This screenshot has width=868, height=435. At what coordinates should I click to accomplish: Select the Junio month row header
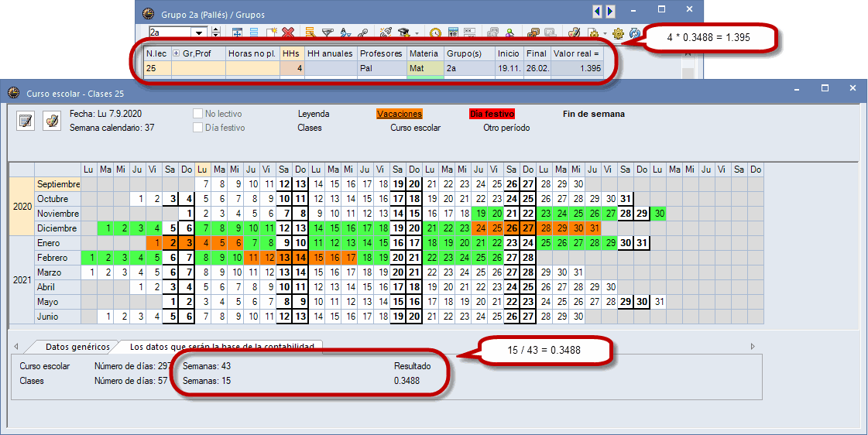pyautogui.click(x=58, y=317)
